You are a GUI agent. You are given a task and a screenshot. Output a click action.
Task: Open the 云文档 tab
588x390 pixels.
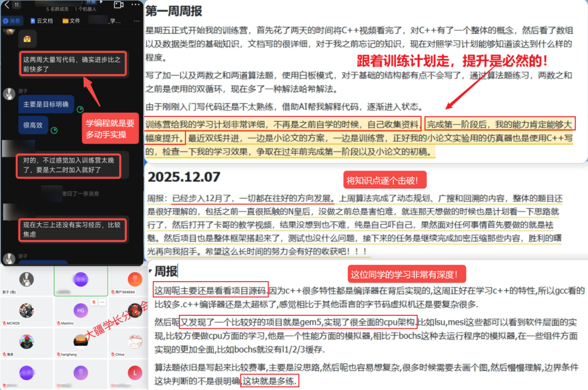click(41, 21)
